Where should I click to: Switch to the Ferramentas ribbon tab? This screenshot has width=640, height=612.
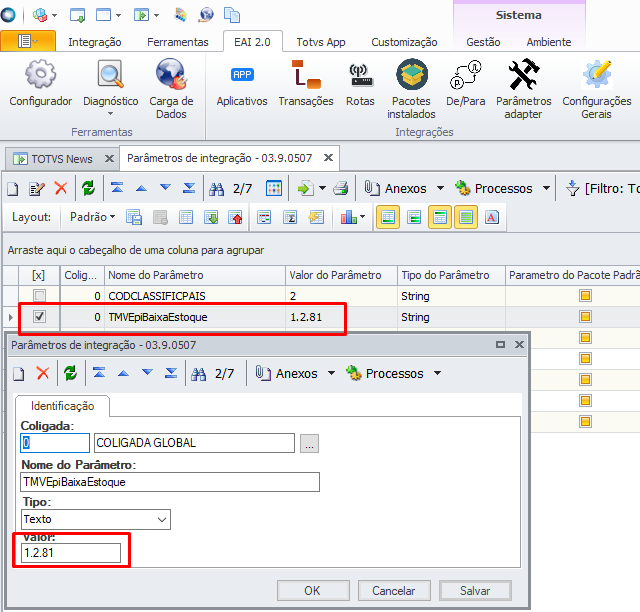click(178, 42)
